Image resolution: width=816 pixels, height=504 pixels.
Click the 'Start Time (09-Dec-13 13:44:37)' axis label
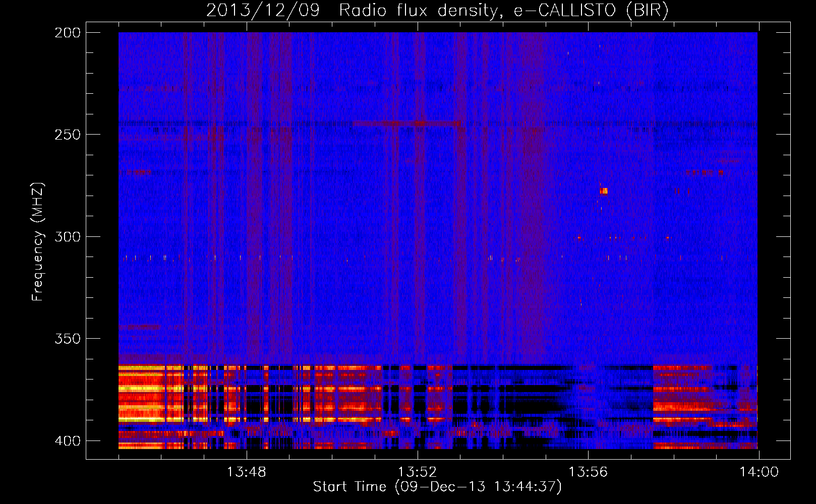pyautogui.click(x=437, y=487)
